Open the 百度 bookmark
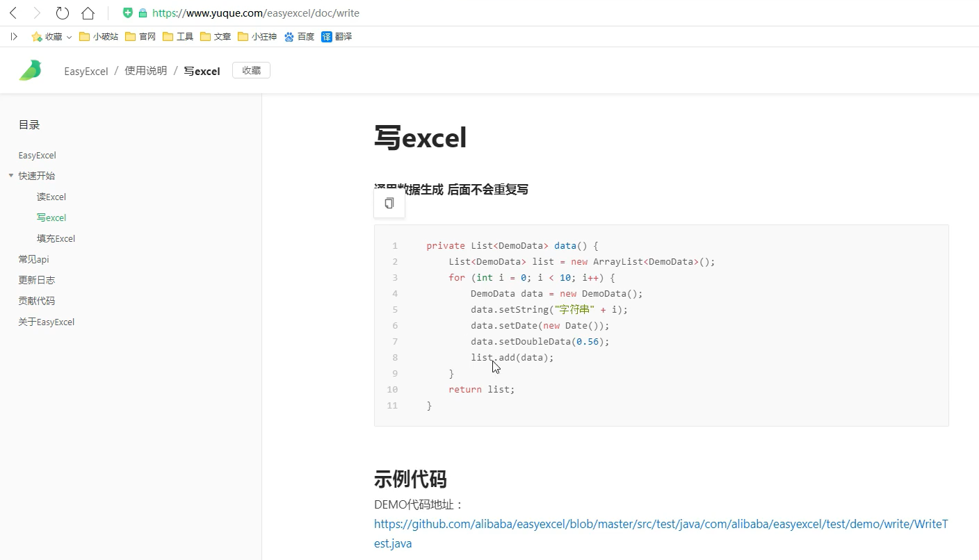Image resolution: width=979 pixels, height=560 pixels. pyautogui.click(x=299, y=36)
